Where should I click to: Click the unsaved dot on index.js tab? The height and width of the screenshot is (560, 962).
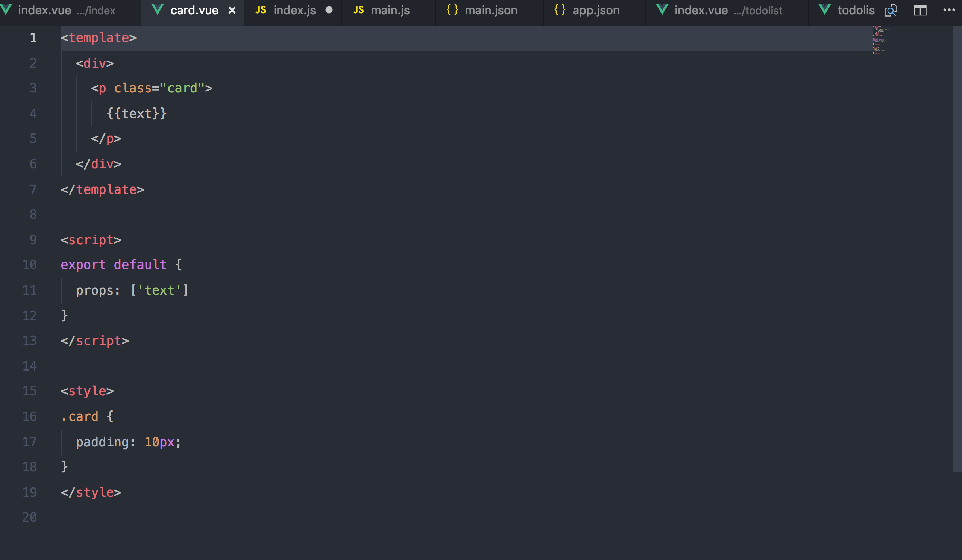329,10
